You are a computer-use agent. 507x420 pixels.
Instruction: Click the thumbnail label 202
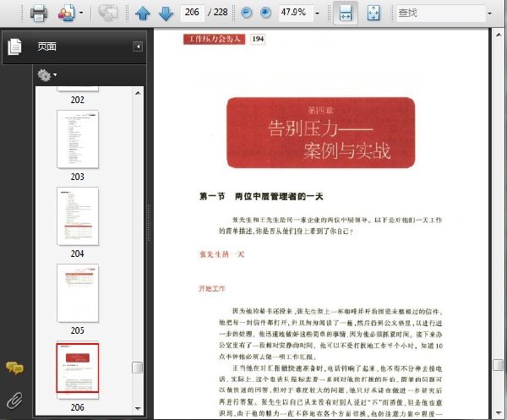78,100
